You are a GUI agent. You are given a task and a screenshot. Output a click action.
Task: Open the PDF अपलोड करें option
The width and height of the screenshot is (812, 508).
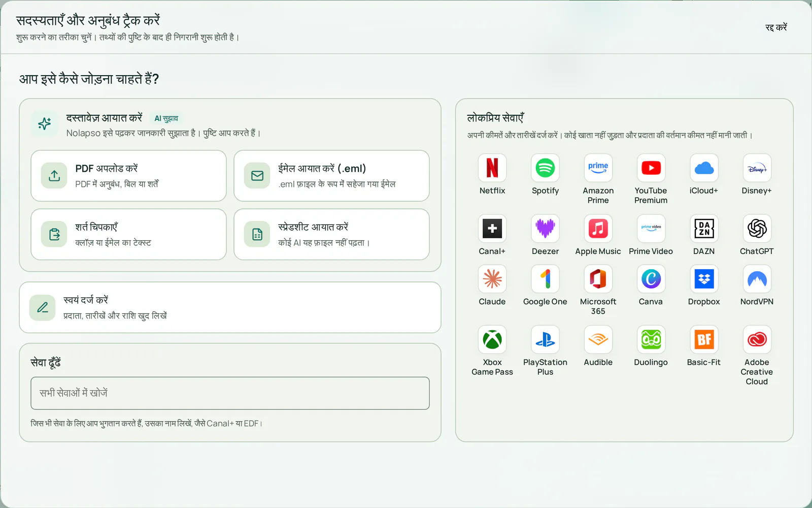click(x=128, y=176)
